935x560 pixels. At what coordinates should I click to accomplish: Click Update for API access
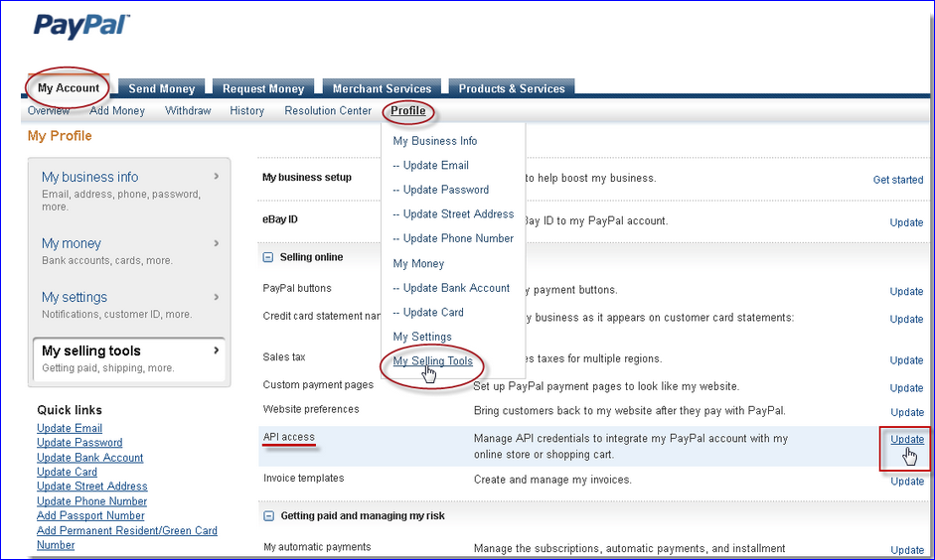point(907,440)
